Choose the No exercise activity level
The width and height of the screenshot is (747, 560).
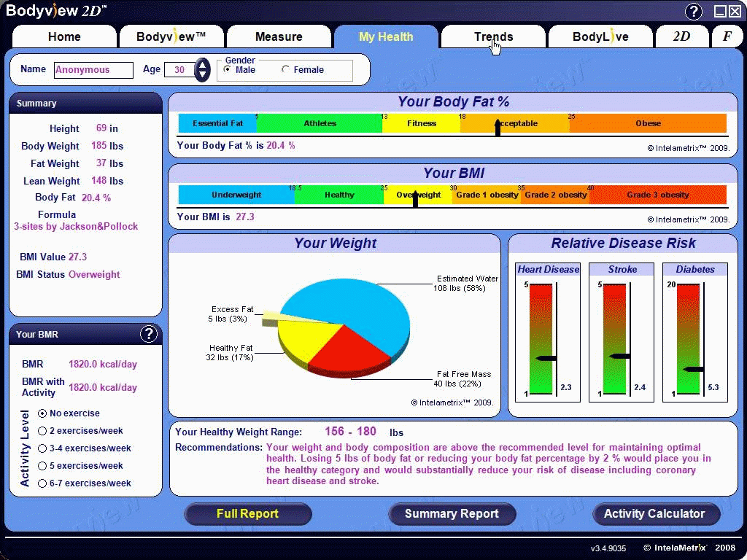tap(42, 413)
